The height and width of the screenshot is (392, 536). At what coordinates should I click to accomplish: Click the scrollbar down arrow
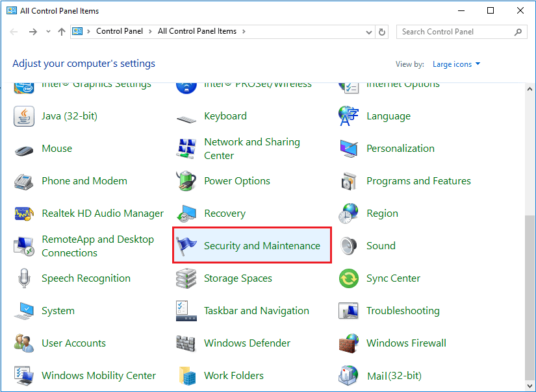(530, 387)
